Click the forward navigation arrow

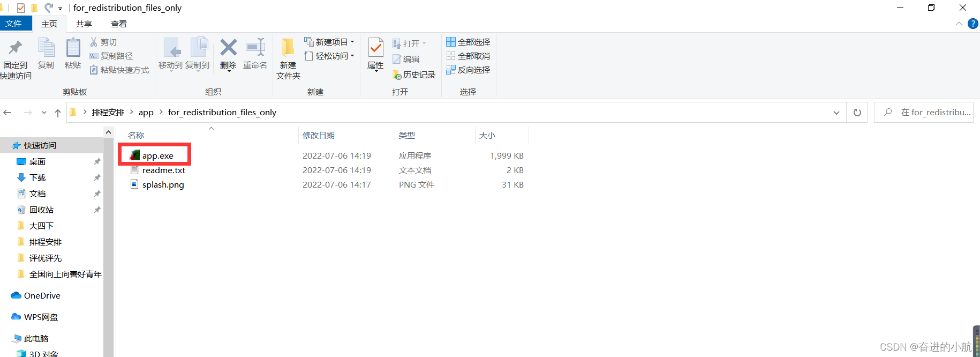28,113
